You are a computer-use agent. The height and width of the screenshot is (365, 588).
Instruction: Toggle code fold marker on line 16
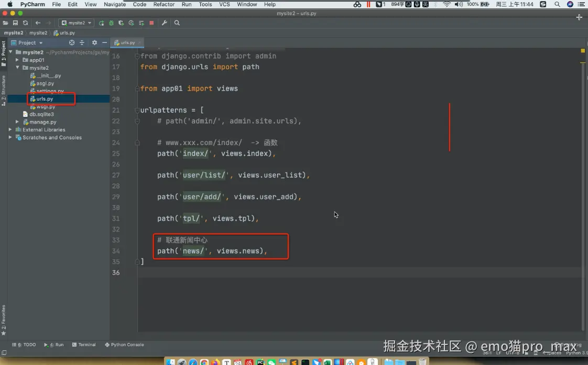[137, 56]
